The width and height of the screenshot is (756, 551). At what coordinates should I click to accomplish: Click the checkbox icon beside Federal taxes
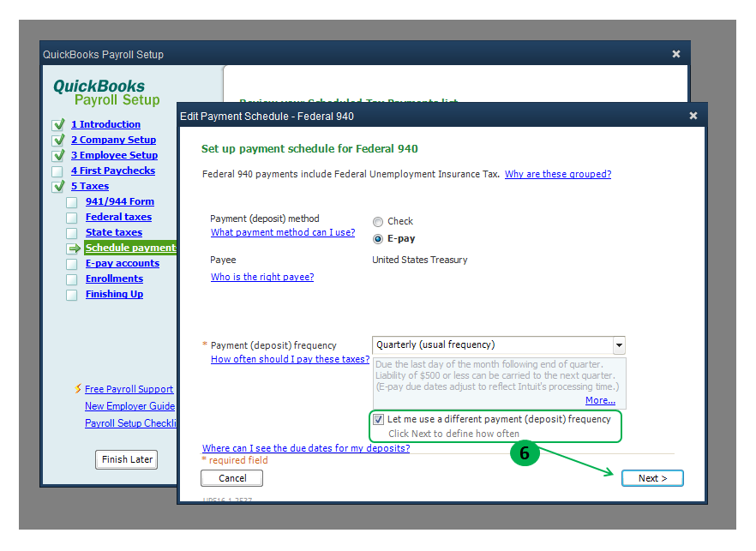pos(72,218)
